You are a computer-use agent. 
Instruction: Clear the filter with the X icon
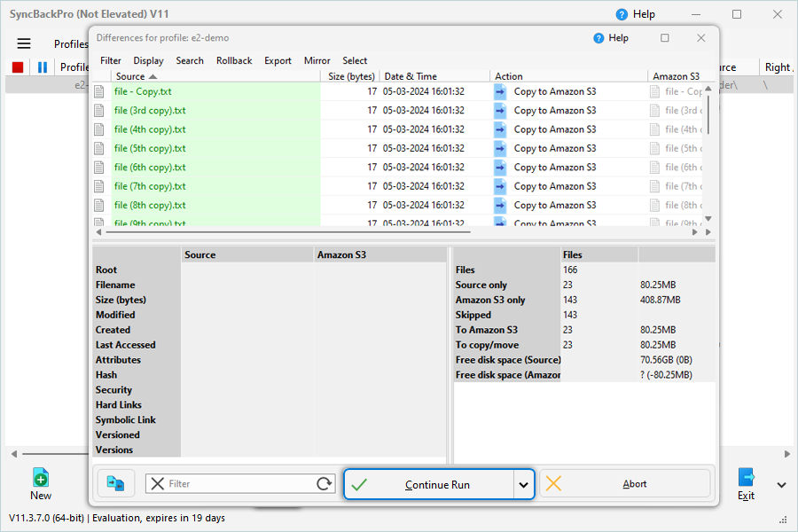[x=158, y=483]
